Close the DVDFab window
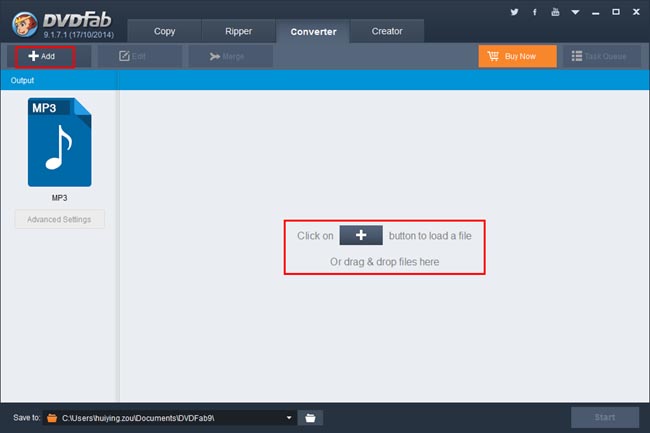 (636, 12)
